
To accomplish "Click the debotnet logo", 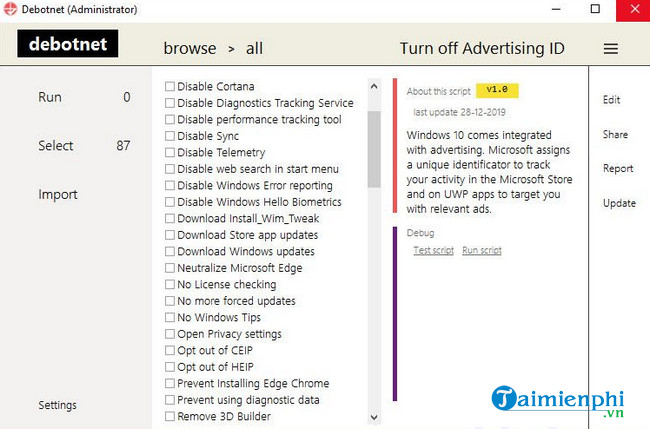I will click(x=68, y=44).
